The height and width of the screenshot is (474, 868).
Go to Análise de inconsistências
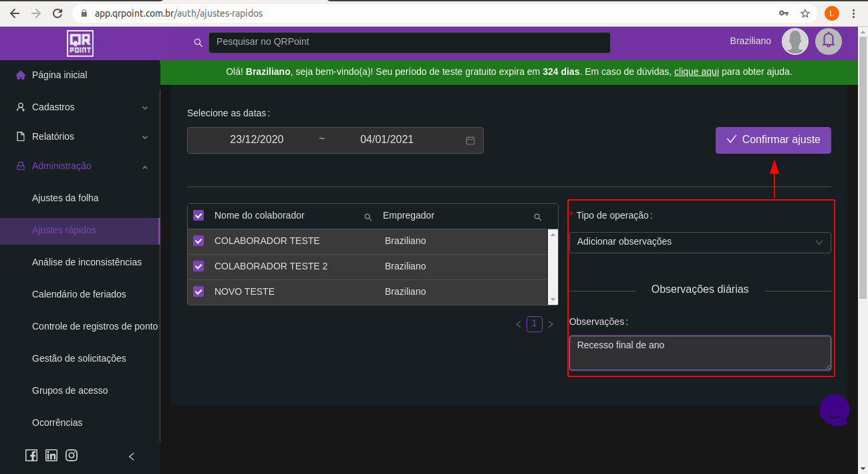coord(87,262)
